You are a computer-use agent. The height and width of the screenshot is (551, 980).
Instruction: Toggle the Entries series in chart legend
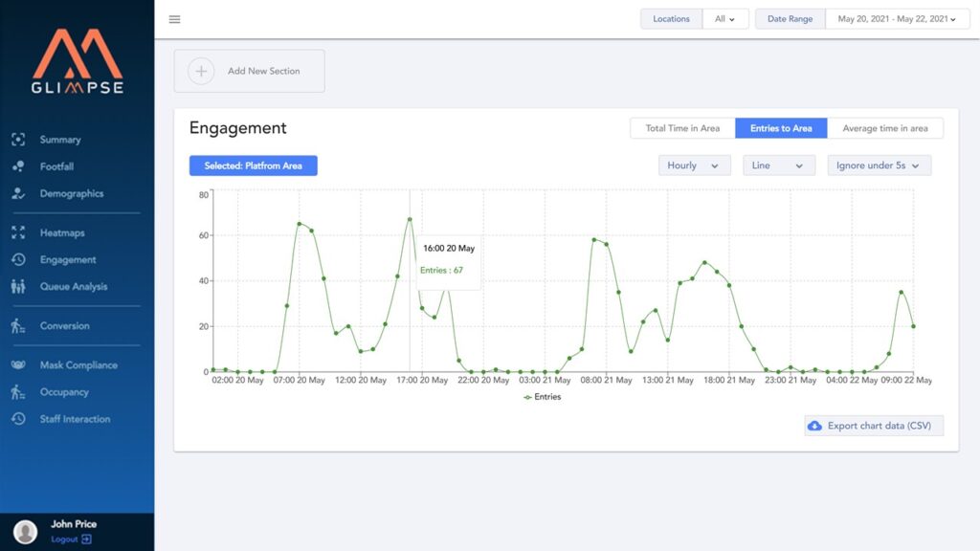tap(542, 397)
